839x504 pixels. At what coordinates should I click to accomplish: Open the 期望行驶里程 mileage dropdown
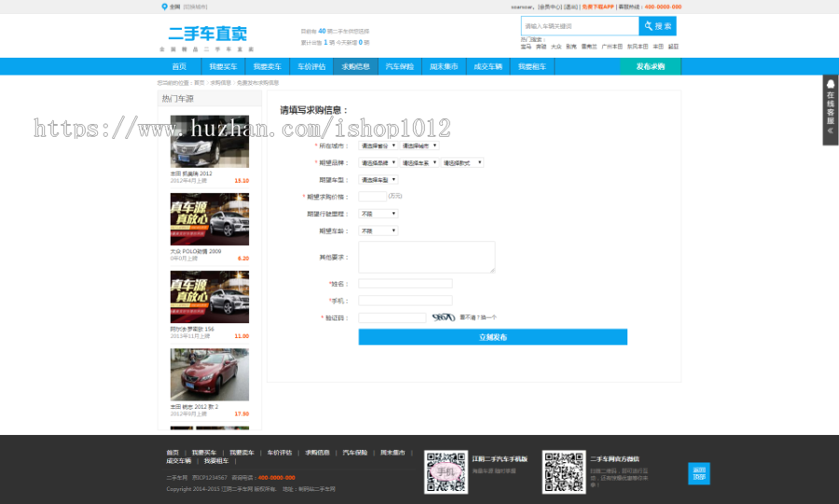tap(378, 213)
